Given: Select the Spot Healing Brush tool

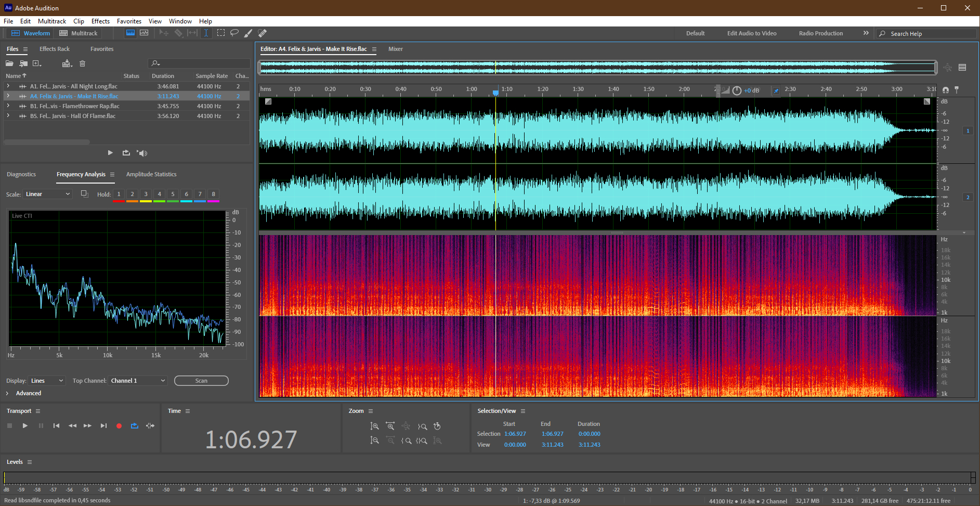Looking at the screenshot, I should [263, 33].
